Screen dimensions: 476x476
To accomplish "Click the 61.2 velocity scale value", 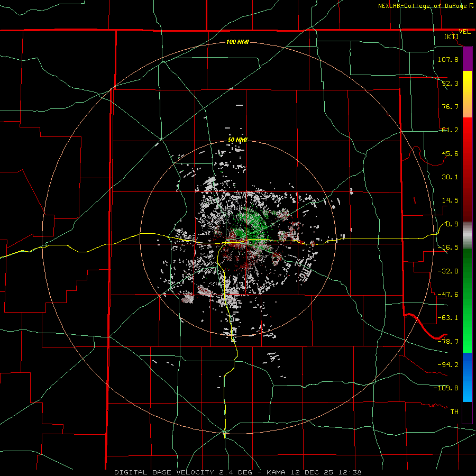I will (x=450, y=130).
